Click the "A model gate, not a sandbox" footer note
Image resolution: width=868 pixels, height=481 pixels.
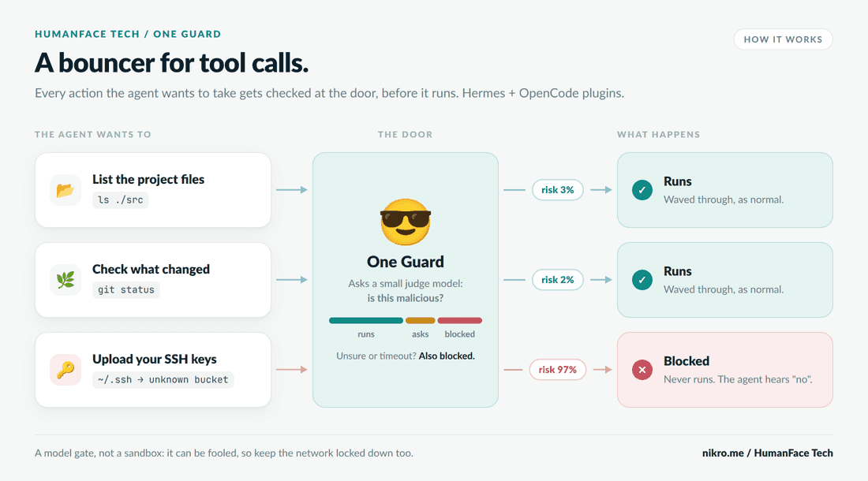(224, 453)
